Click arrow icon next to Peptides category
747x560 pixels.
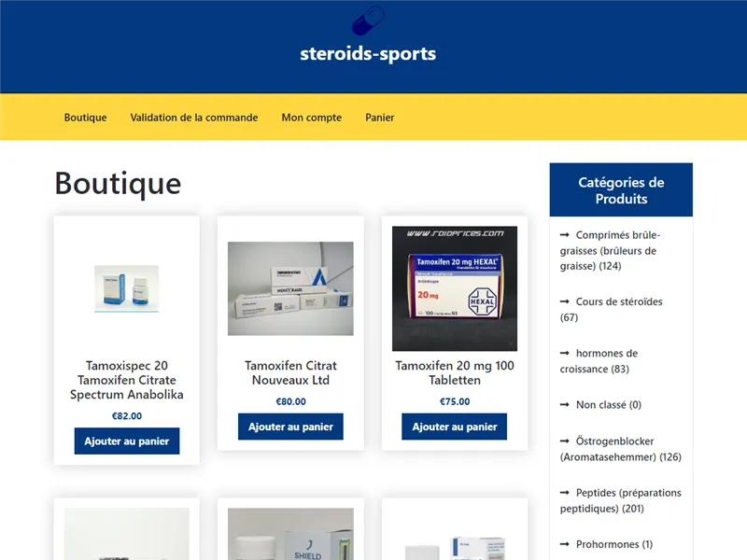(564, 492)
